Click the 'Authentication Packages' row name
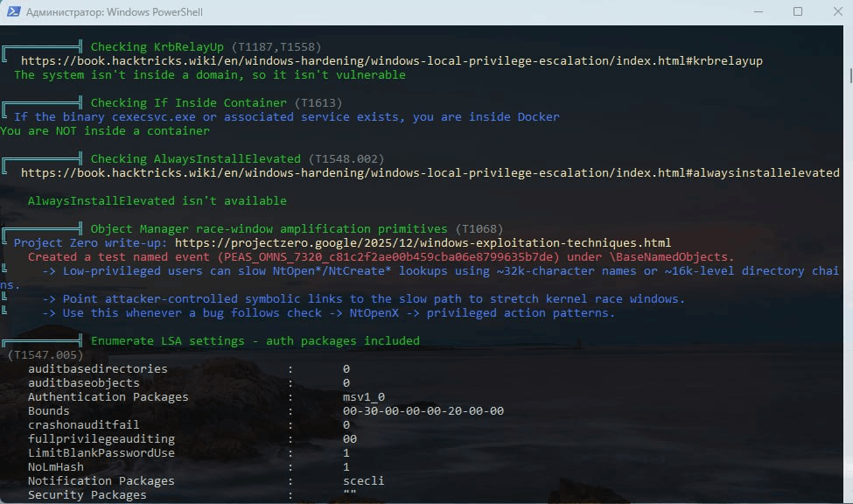 [108, 397]
